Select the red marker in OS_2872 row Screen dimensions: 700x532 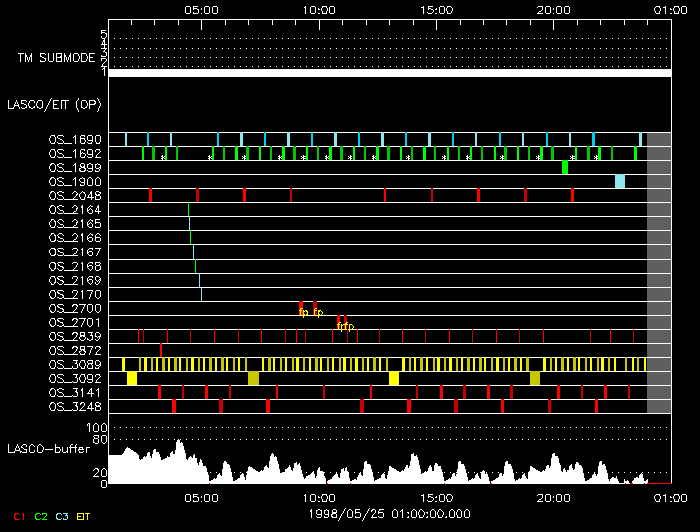(x=161, y=350)
